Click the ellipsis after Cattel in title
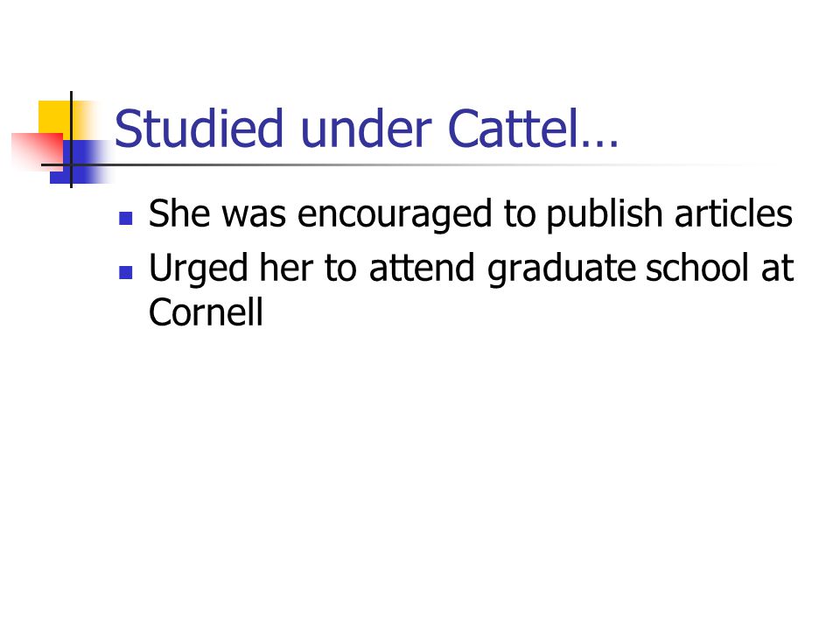This screenshot has height=630, width=840. coord(599,143)
